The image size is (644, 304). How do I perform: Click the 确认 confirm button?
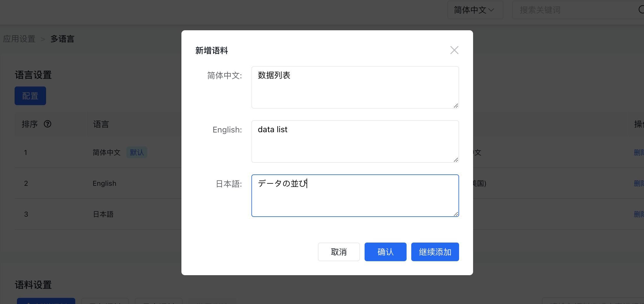pos(385,252)
